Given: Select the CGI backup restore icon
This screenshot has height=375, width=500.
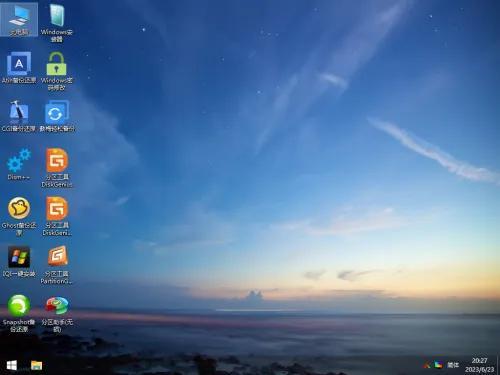Looking at the screenshot, I should pos(19,116).
